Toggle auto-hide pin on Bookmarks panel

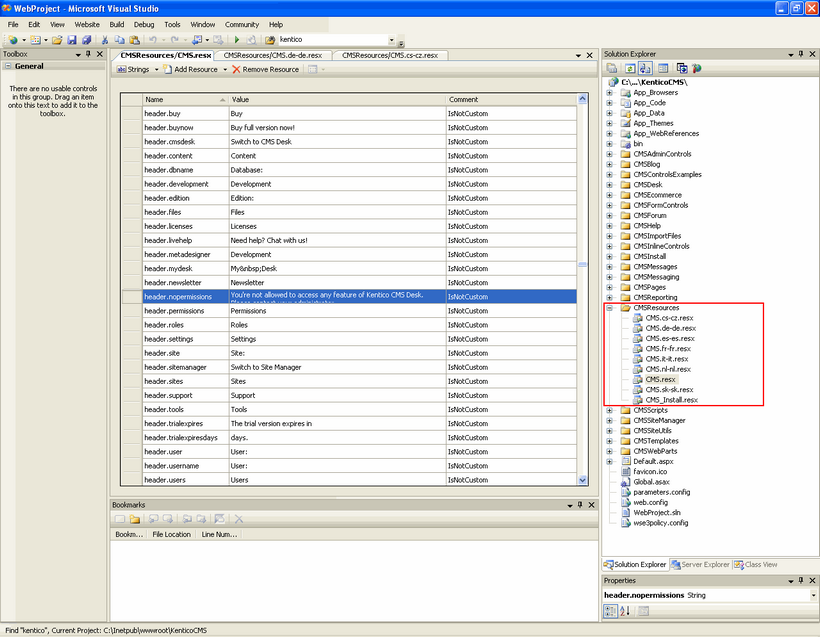tap(580, 505)
